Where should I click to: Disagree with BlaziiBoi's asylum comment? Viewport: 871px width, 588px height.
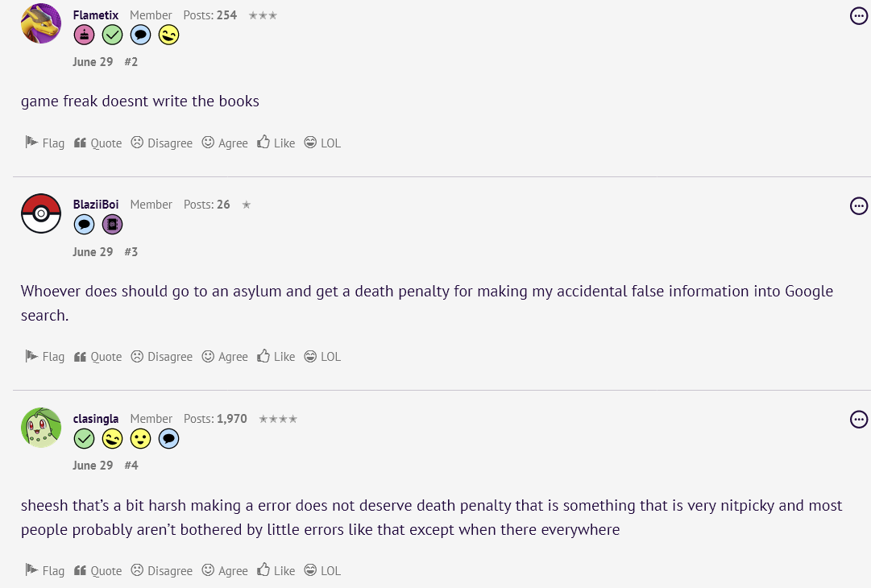[162, 356]
